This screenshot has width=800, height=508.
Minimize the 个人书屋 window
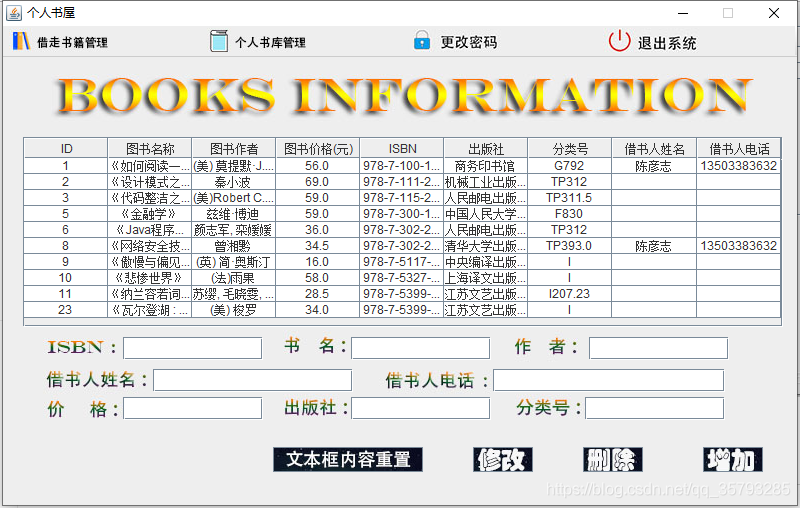coord(684,13)
